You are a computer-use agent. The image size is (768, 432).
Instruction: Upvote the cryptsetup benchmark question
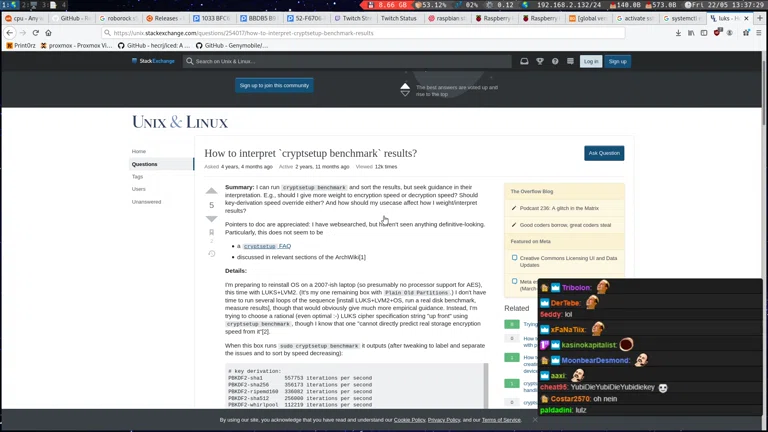pyautogui.click(x=211, y=190)
